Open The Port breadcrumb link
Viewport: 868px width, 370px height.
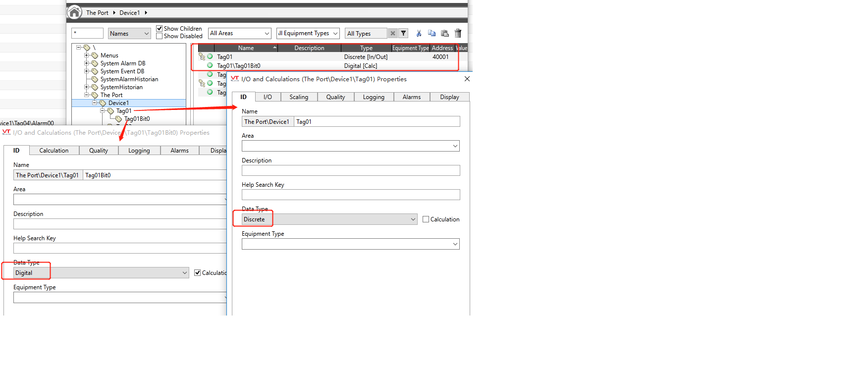(x=97, y=13)
